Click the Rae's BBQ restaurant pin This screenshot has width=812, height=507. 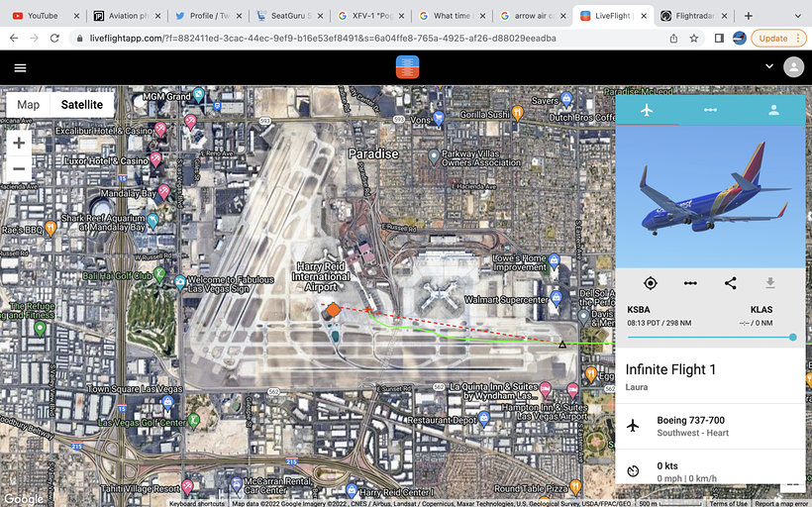click(51, 228)
